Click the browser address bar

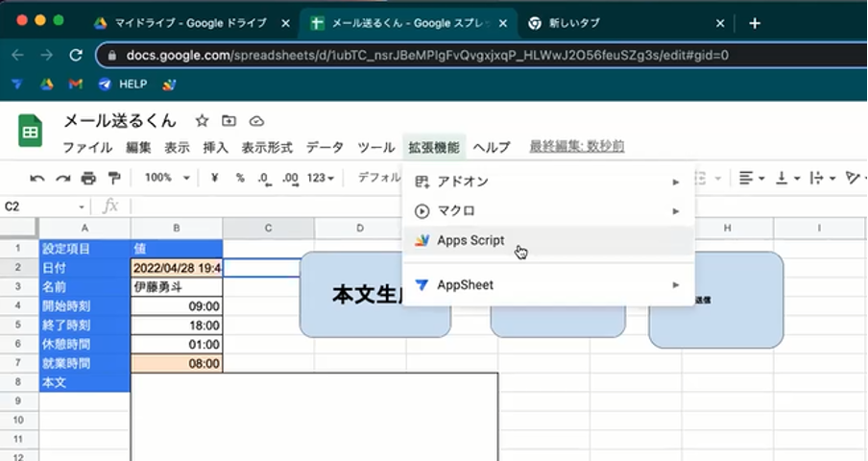[482, 56]
